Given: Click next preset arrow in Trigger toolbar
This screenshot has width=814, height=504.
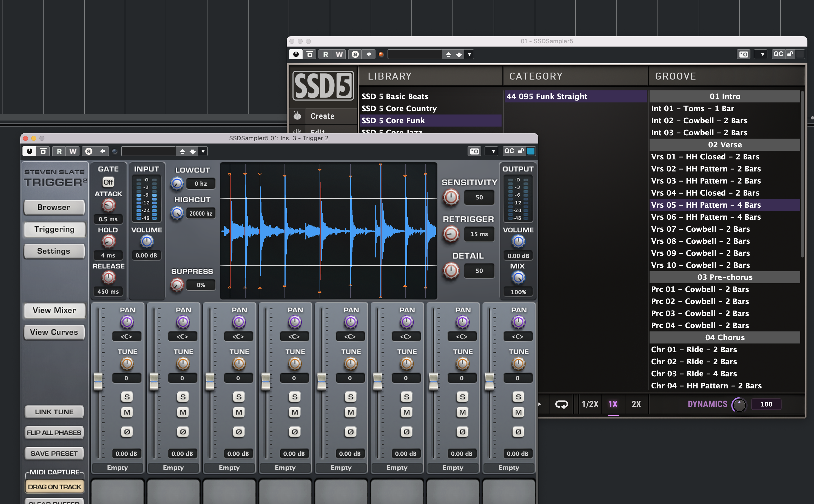Looking at the screenshot, I should point(192,151).
